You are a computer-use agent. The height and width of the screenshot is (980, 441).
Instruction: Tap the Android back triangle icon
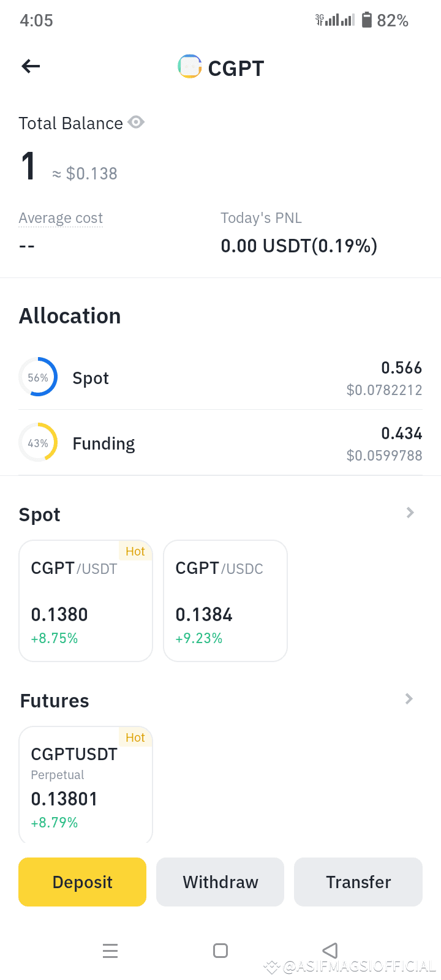tap(330, 951)
